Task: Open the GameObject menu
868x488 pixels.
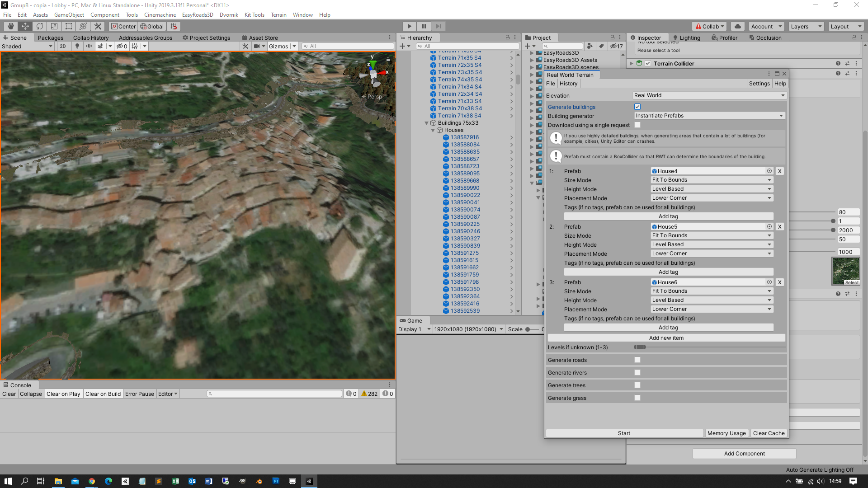Action: tap(69, 15)
